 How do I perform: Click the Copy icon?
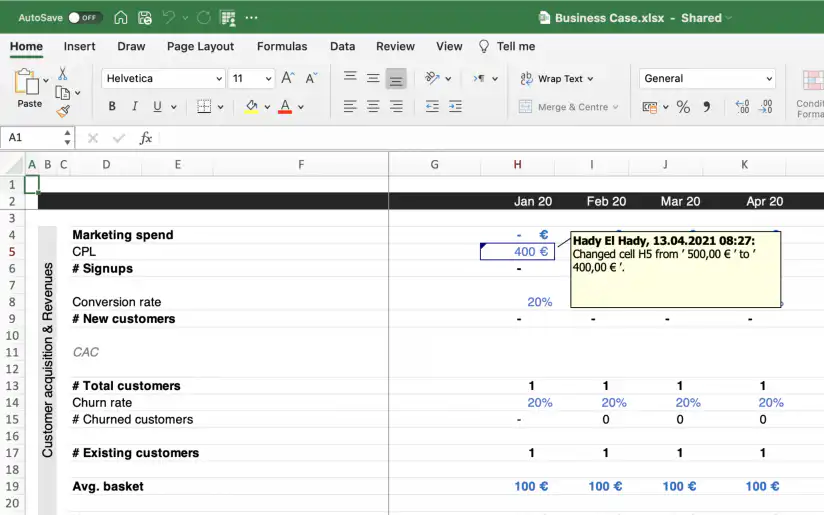pyautogui.click(x=63, y=93)
